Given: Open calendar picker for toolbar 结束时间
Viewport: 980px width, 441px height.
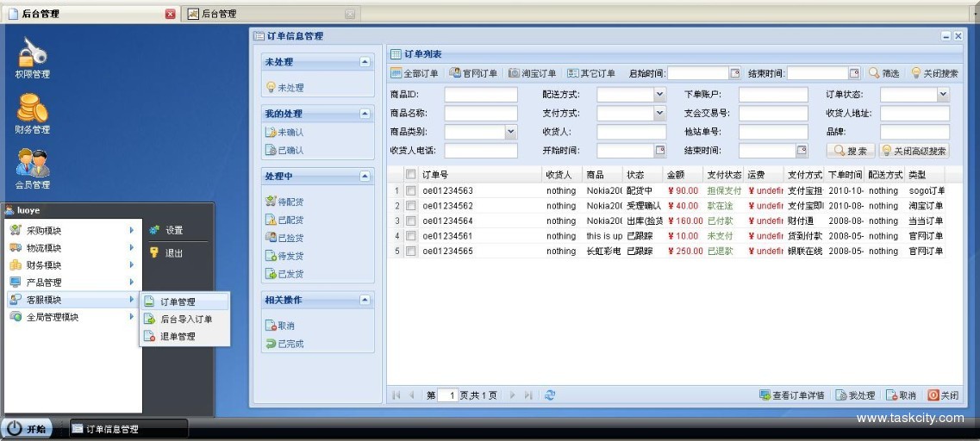Looking at the screenshot, I should (x=854, y=73).
